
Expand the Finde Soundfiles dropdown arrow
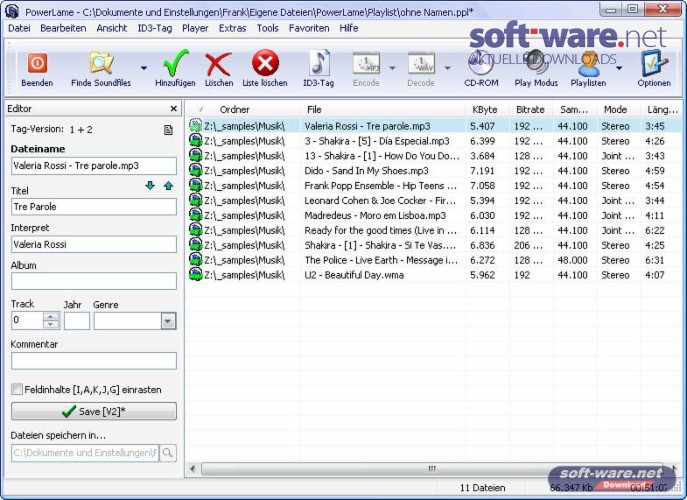click(144, 68)
